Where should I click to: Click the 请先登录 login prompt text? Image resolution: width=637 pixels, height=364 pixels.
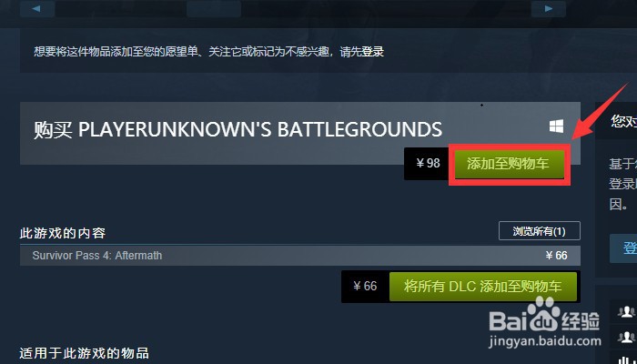361,52
